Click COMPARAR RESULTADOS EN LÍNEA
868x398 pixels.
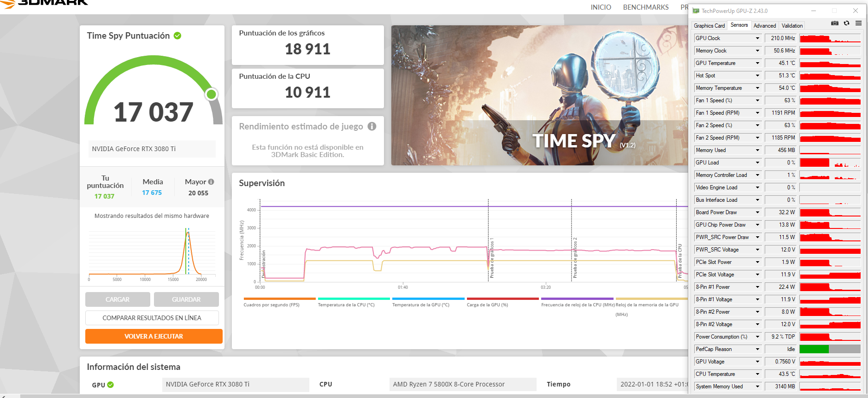[152, 318]
